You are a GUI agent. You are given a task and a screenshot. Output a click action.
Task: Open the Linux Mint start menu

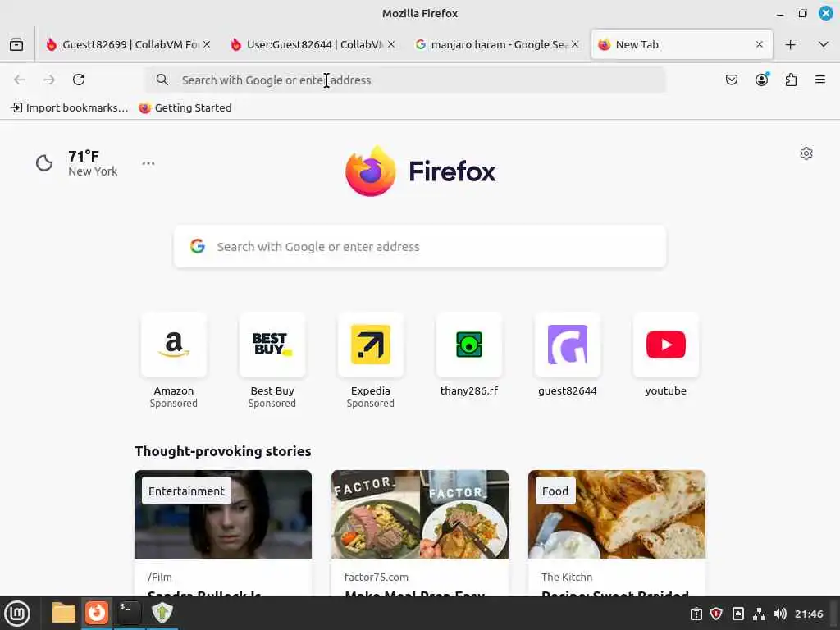[17, 614]
